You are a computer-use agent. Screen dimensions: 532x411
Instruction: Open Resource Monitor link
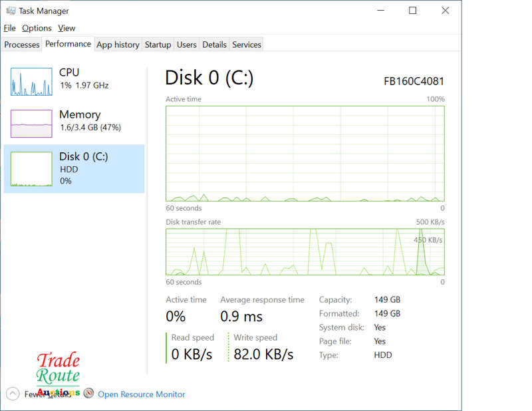coord(142,394)
